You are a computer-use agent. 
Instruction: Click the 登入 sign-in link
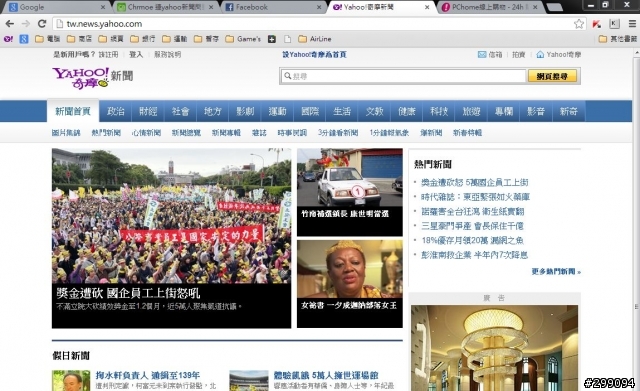136,54
